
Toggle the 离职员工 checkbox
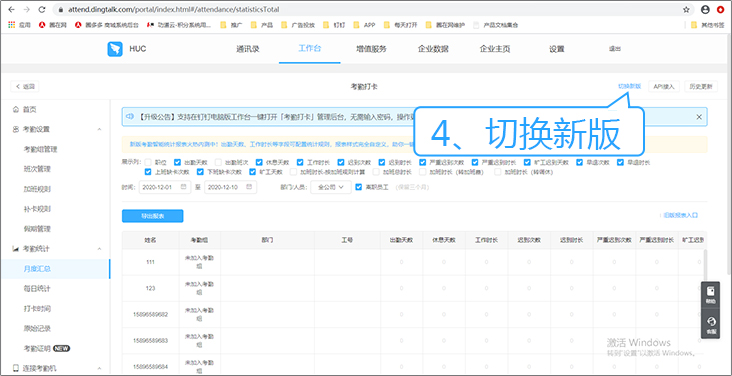[358, 187]
